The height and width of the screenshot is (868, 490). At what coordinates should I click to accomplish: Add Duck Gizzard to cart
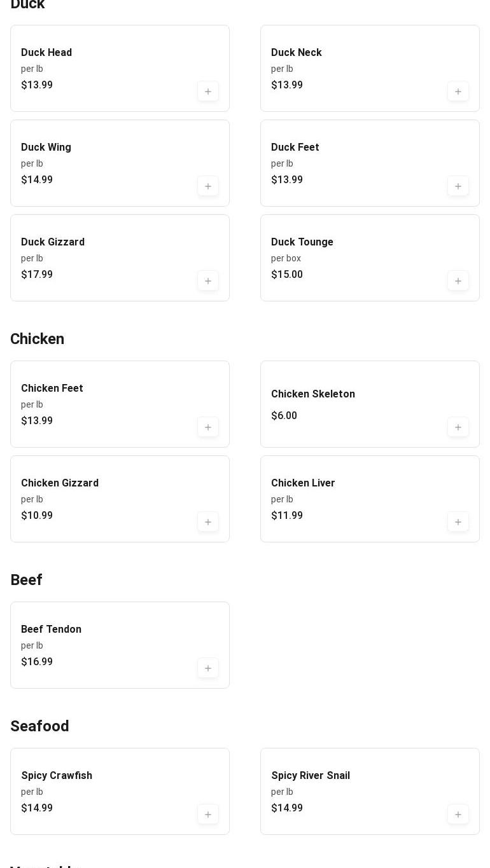[x=208, y=281]
